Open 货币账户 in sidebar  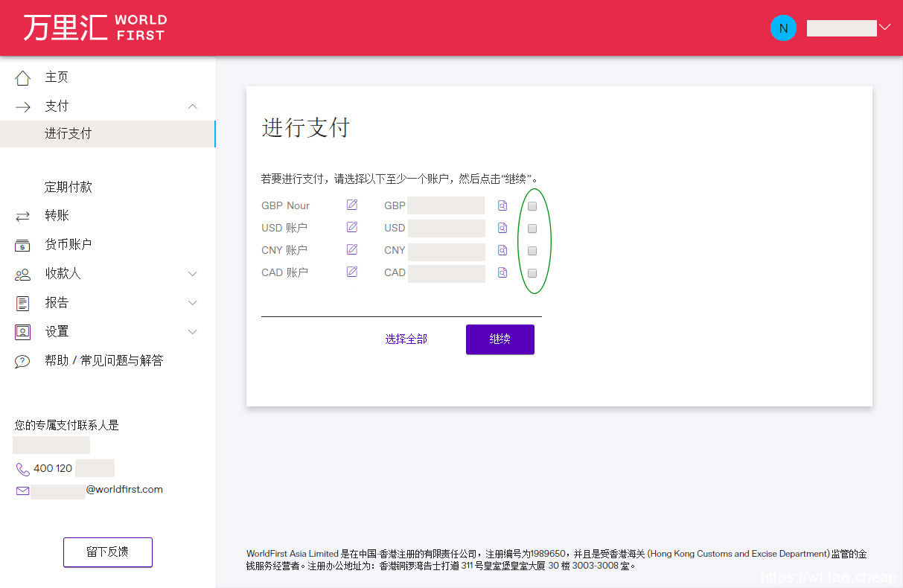point(68,245)
